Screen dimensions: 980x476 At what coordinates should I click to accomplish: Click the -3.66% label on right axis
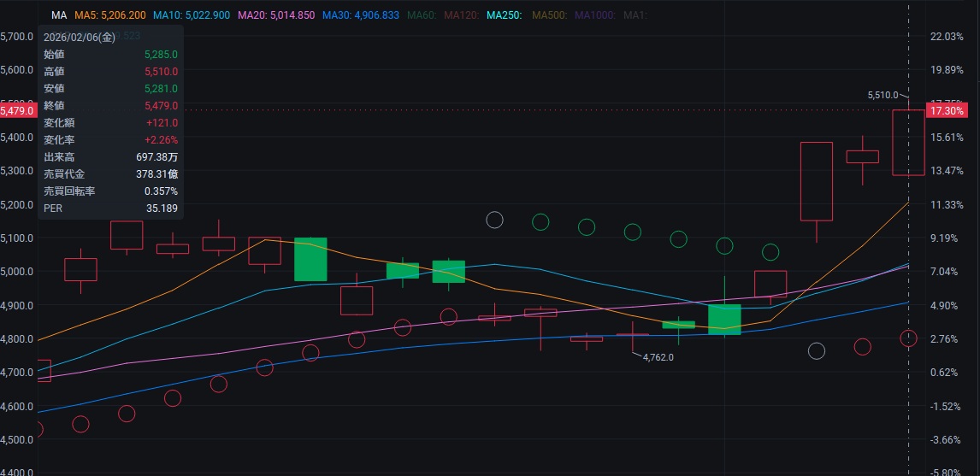[x=948, y=440]
